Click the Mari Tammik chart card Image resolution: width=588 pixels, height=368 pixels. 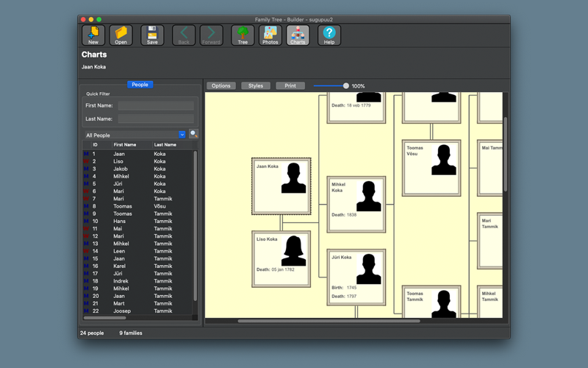[490, 241]
